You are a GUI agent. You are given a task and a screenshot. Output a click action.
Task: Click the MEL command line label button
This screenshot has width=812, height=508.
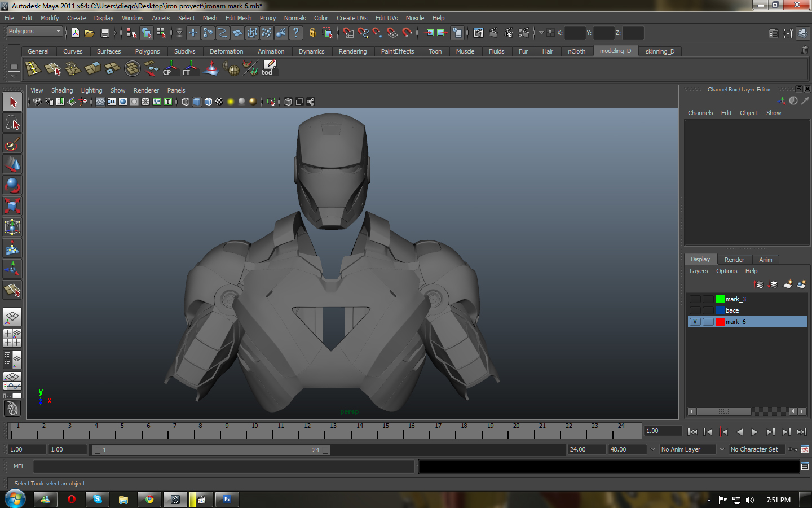tap(19, 466)
